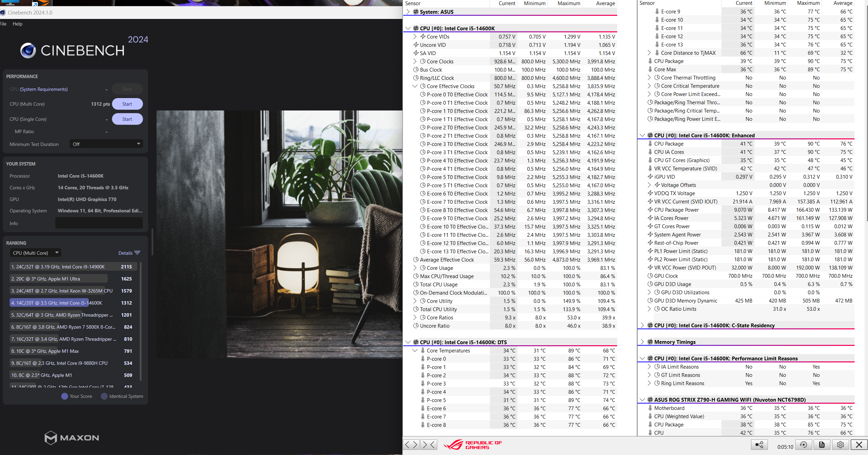The height and width of the screenshot is (455, 868).
Task: Collapse the Core Effective Clocks tree
Action: pos(415,86)
